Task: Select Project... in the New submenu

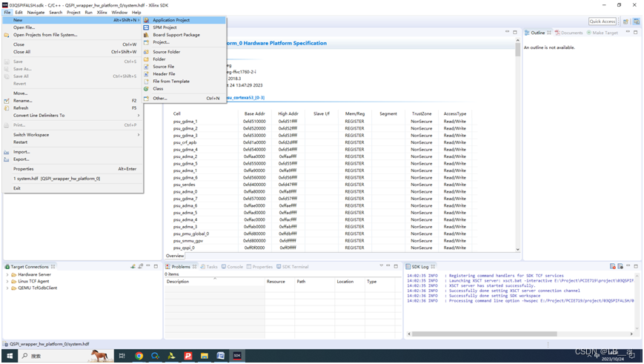Action: pos(184,42)
